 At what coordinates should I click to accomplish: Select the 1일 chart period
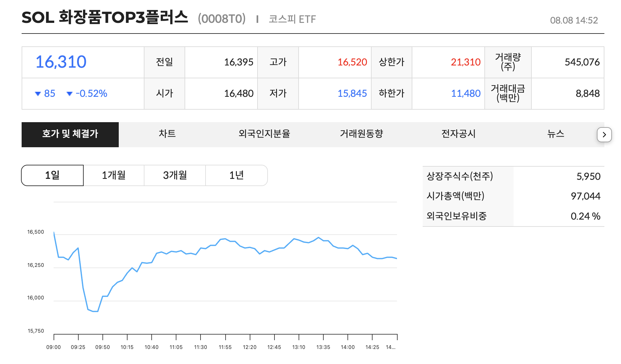(x=52, y=175)
